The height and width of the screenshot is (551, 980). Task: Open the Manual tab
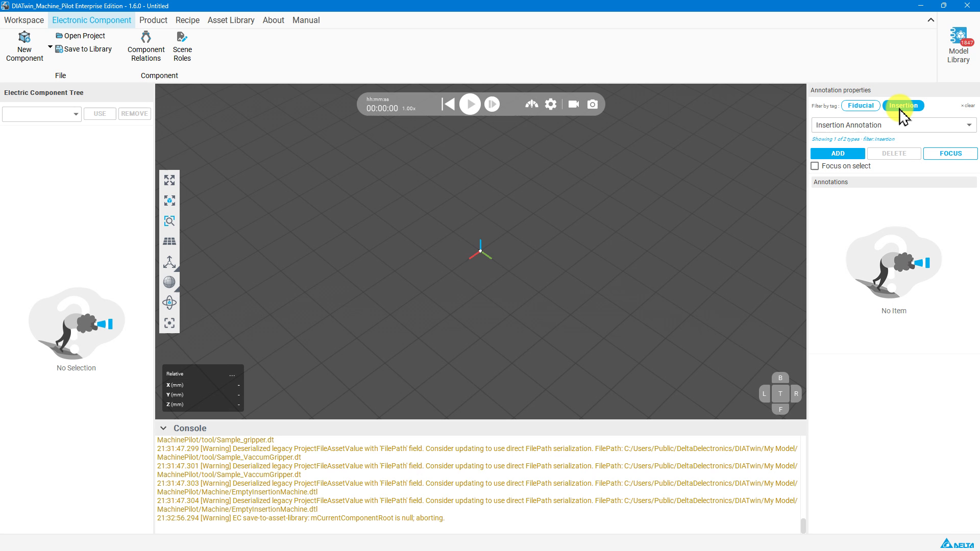point(306,20)
